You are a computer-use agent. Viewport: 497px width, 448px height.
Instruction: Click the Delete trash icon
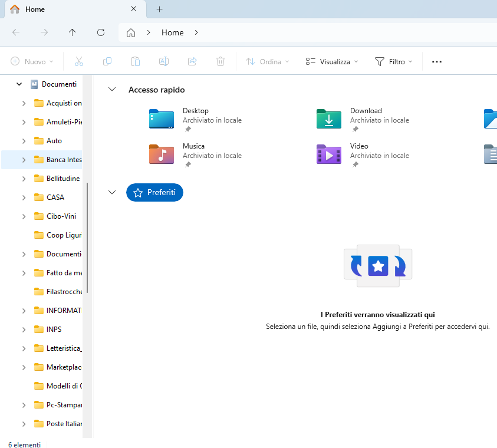pos(220,61)
